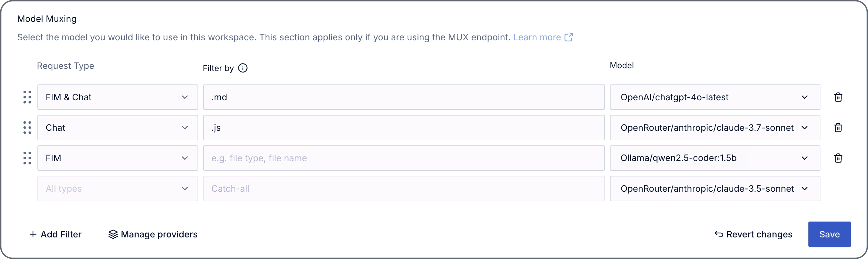Open the OpenAI/chatgpt-4o-latest model selector
This screenshot has height=259, width=868.
(715, 97)
